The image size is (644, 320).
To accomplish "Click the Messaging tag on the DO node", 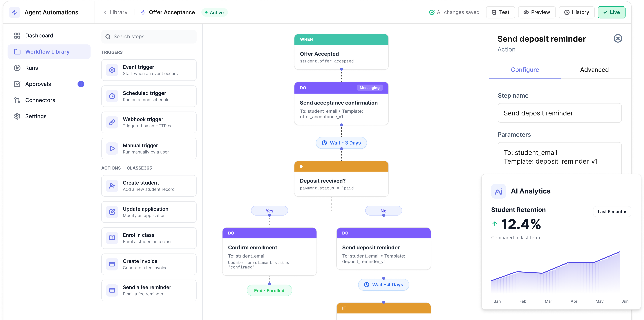I will [369, 88].
